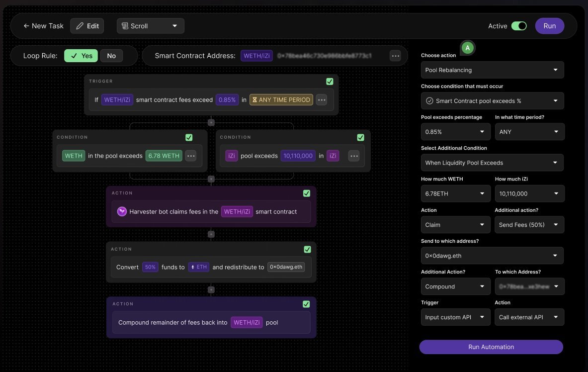The width and height of the screenshot is (588, 372).
Task: Click the 0x0dawg.eth redistribute address field
Action: [286, 267]
